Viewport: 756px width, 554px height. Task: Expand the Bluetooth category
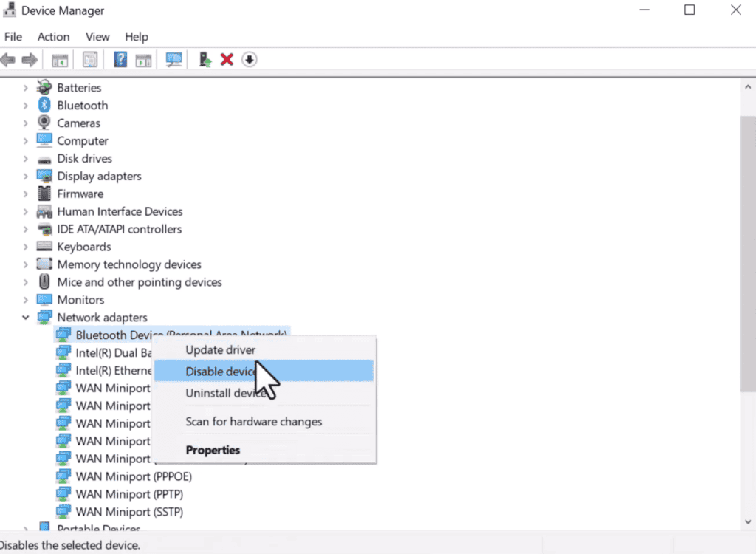pos(26,105)
